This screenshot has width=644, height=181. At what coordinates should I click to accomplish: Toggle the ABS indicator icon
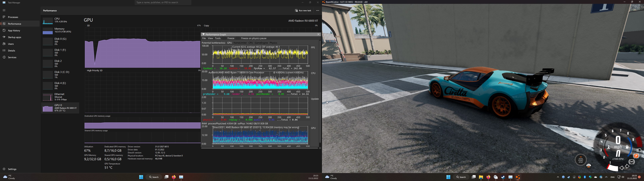[632, 162]
